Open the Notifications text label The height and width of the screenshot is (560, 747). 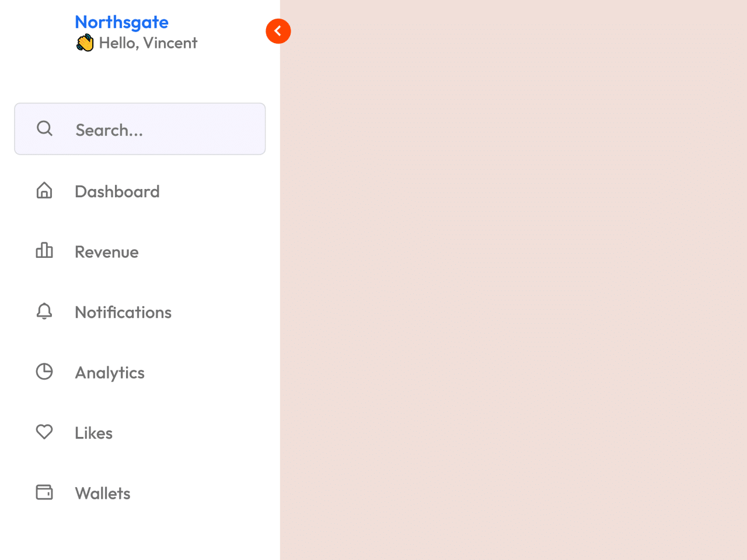click(123, 313)
